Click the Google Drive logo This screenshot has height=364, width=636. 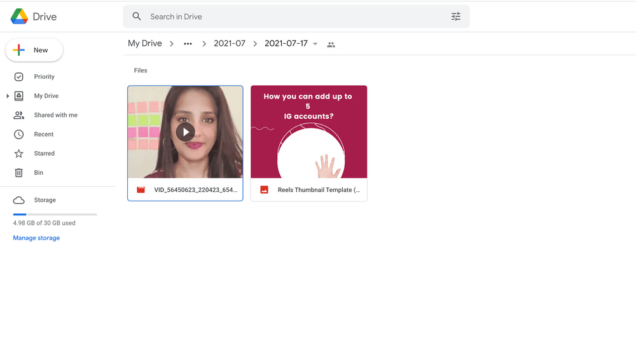point(19,17)
